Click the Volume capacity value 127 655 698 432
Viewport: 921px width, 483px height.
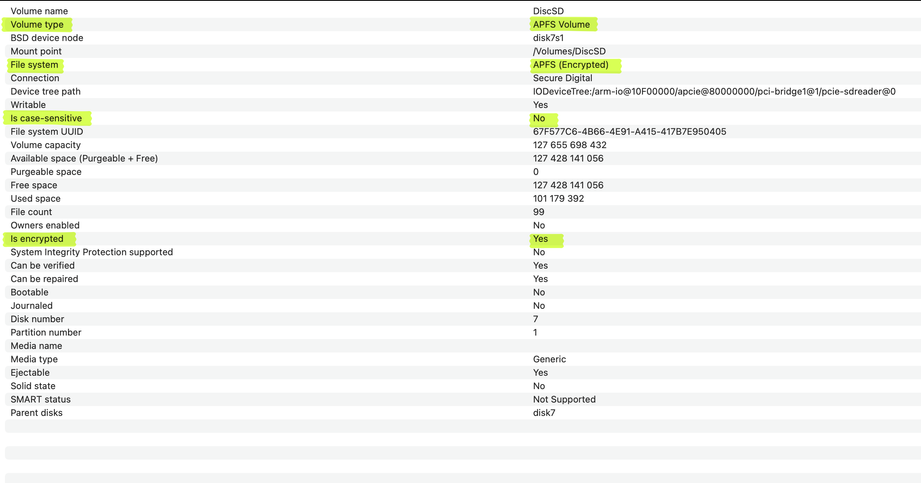[x=569, y=145]
